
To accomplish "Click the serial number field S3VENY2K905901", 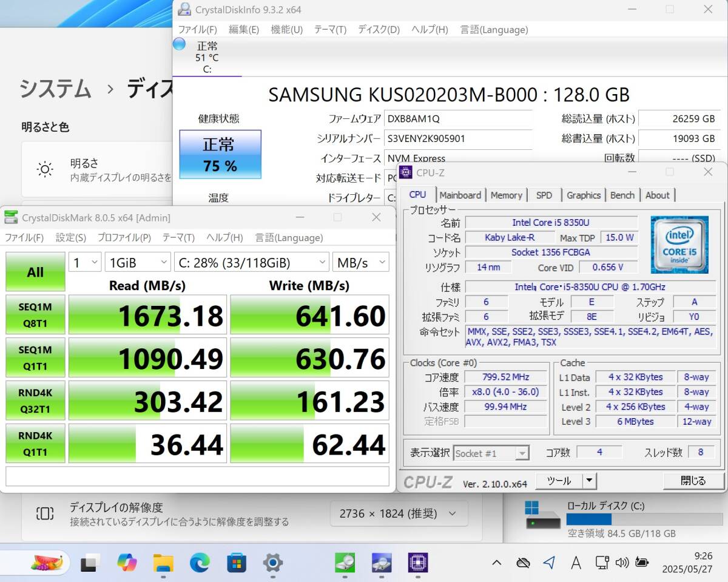I will [459, 138].
